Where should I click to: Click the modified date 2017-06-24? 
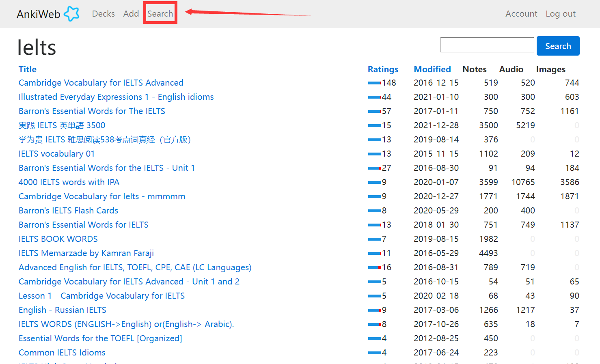tap(436, 353)
